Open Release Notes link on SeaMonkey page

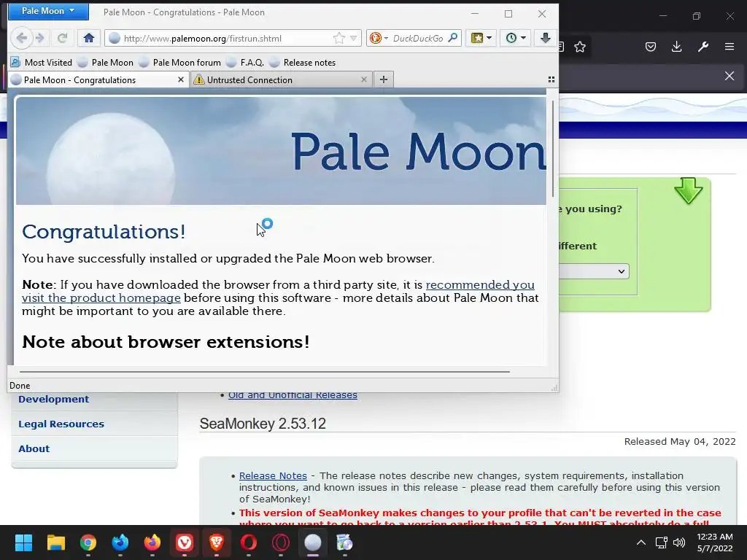point(273,475)
